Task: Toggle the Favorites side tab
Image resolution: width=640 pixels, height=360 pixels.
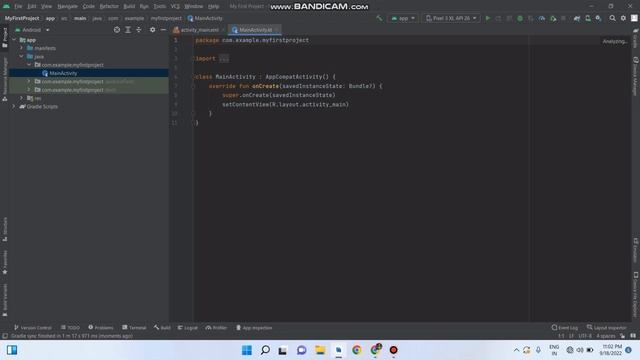Action: pos(4,262)
